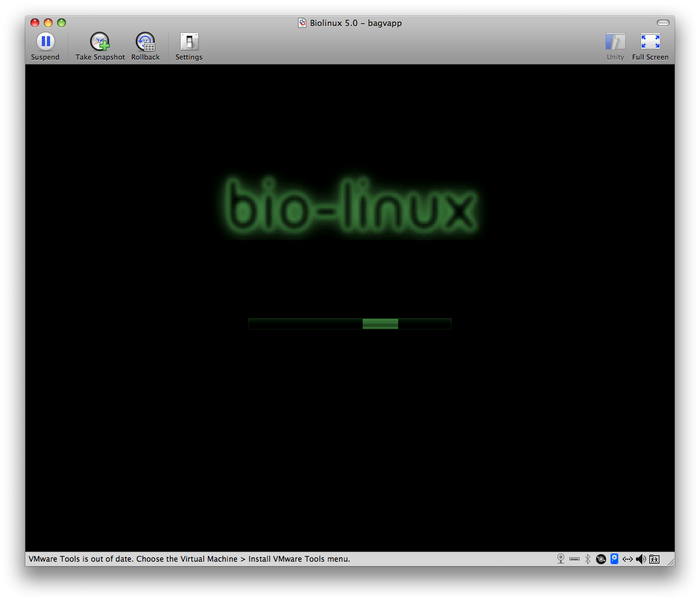The height and width of the screenshot is (601, 700).
Task: Toggle the Bluetooth device icon
Action: (587, 559)
